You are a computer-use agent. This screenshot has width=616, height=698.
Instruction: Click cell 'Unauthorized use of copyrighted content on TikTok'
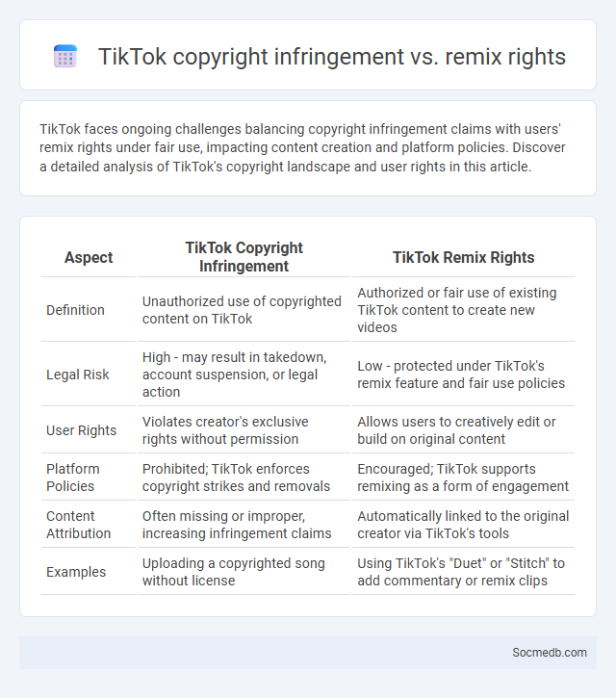tap(242, 310)
